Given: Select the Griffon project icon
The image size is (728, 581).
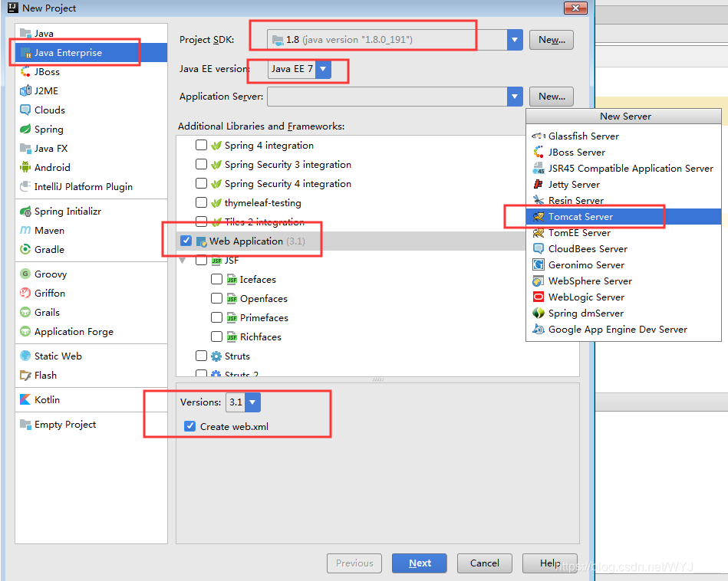Looking at the screenshot, I should tap(25, 294).
